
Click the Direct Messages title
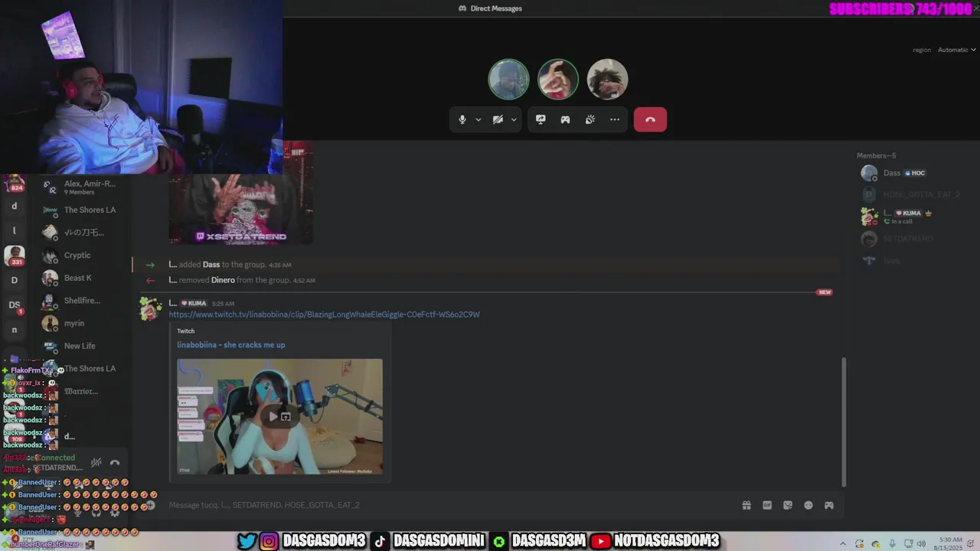click(x=496, y=8)
